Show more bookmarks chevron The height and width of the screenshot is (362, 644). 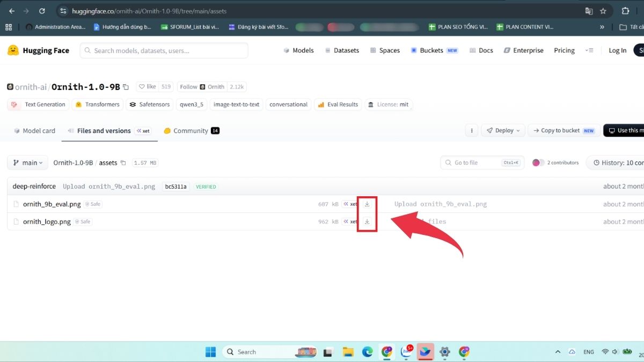602,27
